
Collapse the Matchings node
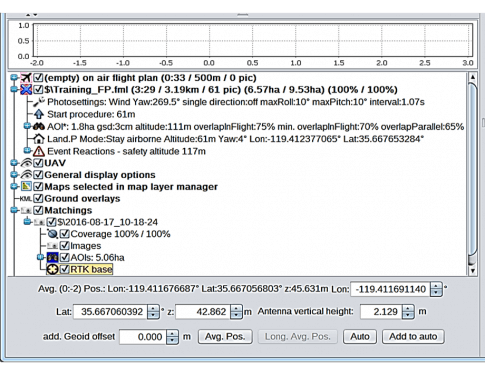[14, 210]
